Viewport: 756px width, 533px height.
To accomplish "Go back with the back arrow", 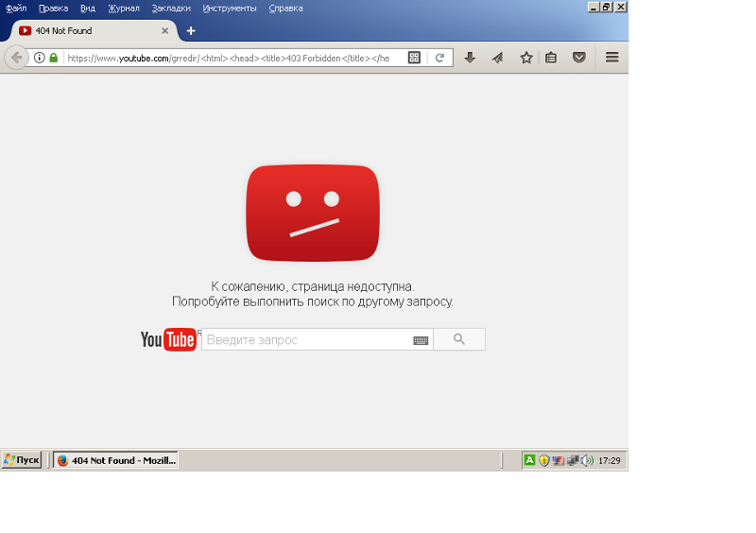I will pos(16,58).
